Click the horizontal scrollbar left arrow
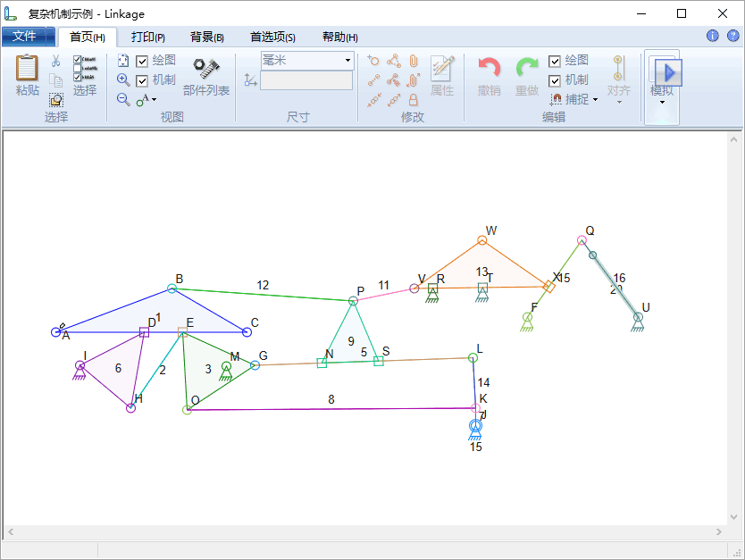The image size is (745, 560). coord(11,532)
